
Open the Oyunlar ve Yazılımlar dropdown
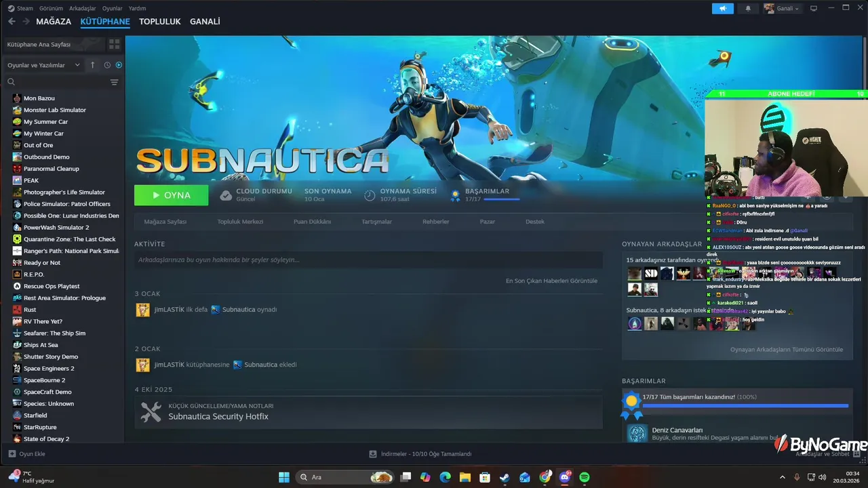click(x=44, y=65)
